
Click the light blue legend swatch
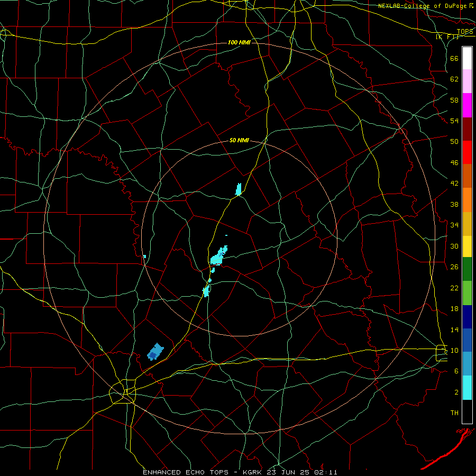pos(467,364)
